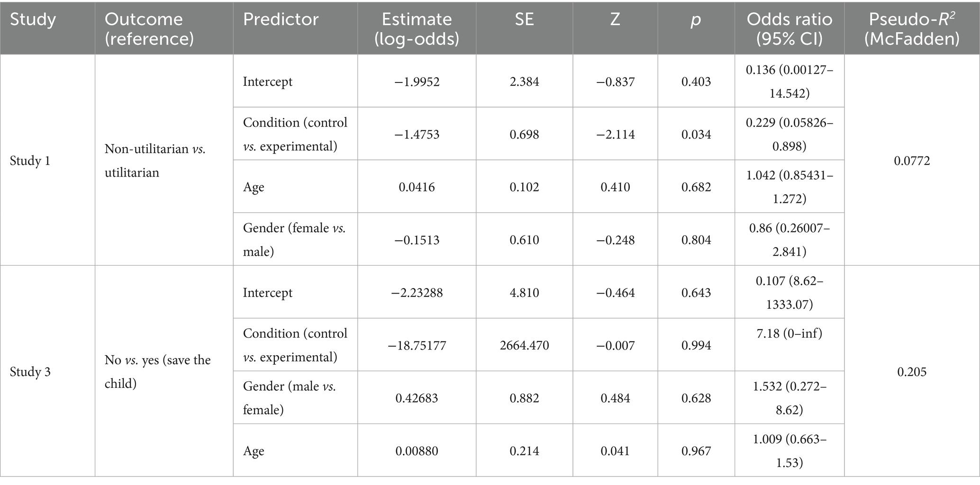Select the Gender (female vs. male) predictor cell

coord(294,240)
